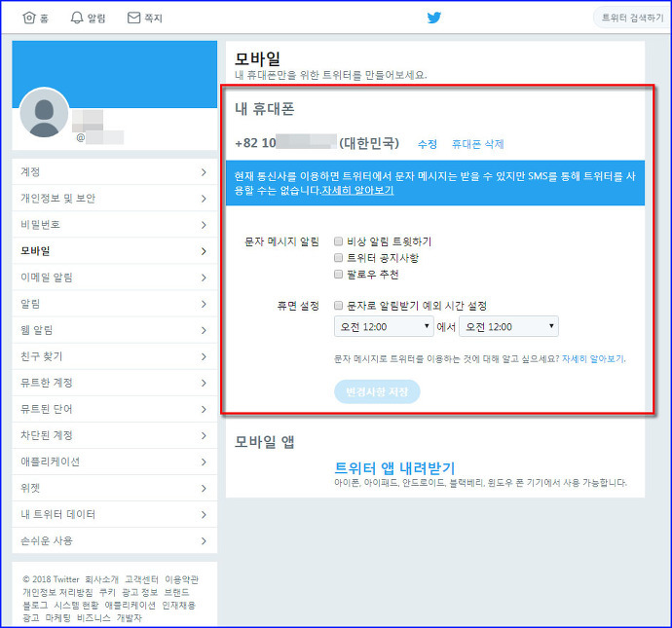Open notifications via the bell icon
Image resolution: width=672 pixels, height=628 pixels.
pos(77,18)
